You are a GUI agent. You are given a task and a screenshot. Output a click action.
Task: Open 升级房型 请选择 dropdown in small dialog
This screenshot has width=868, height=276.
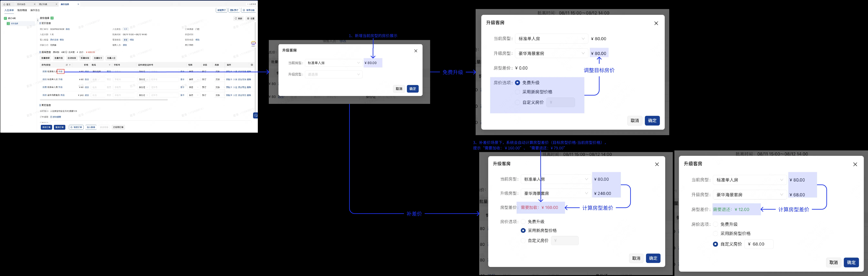[x=334, y=75]
